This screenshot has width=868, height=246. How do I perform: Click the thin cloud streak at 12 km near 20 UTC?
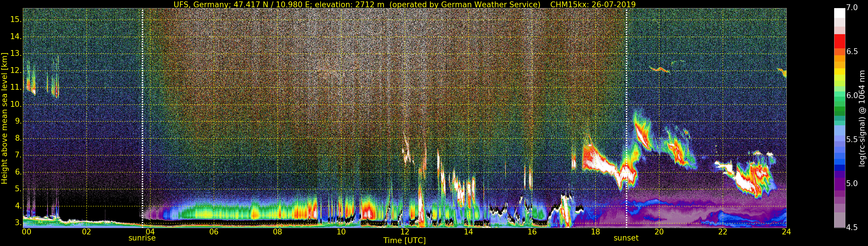660,70
